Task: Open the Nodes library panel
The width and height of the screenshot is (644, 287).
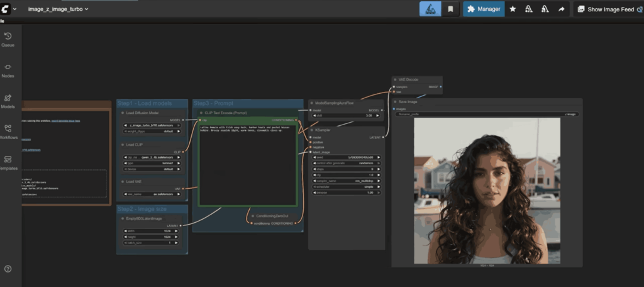Action: pos(8,70)
